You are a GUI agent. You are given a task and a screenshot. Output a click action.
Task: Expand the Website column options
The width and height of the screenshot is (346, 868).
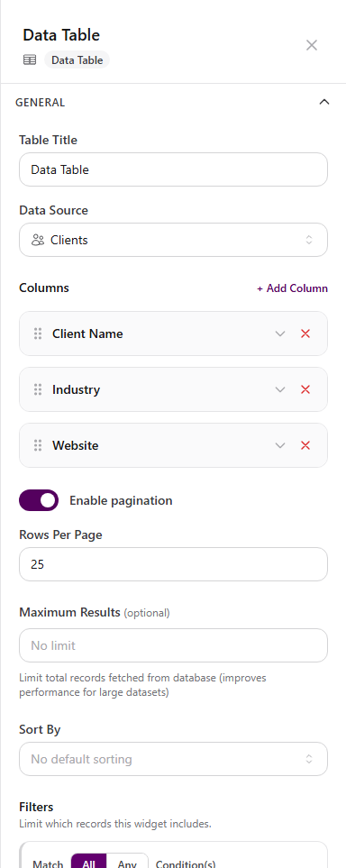pos(280,445)
